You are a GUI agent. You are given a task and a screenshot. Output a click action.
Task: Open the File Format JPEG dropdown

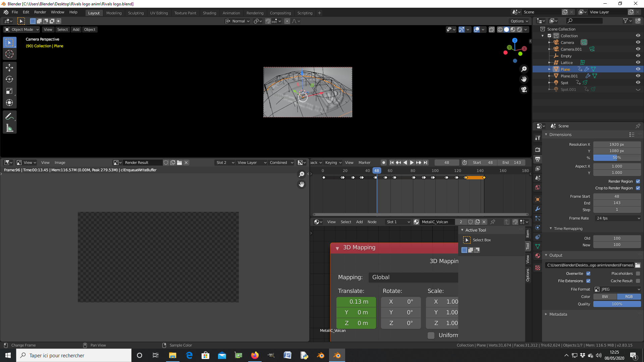(x=617, y=289)
